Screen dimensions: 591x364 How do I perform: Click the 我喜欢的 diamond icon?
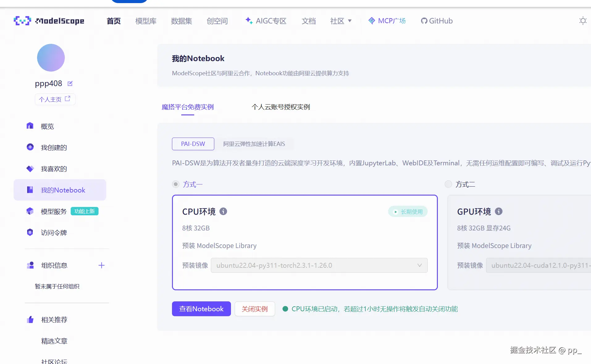(30, 168)
